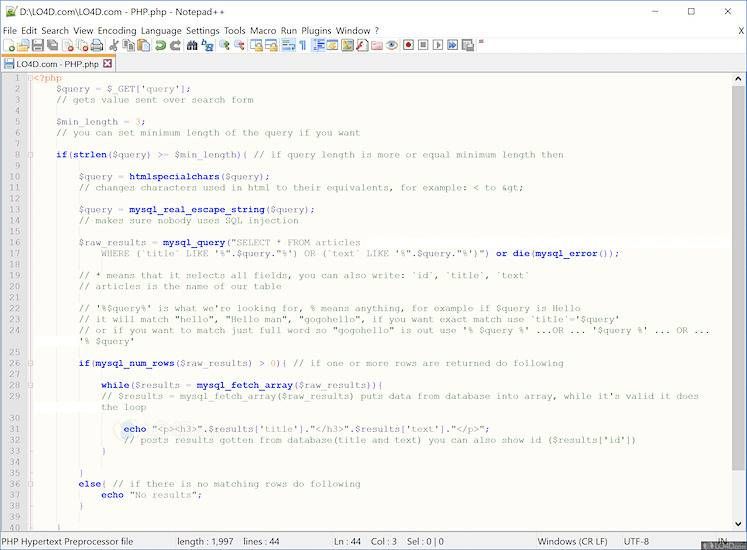Image resolution: width=747 pixels, height=550 pixels.
Task: Open the user-defined language dialog icon
Action: tap(333, 45)
